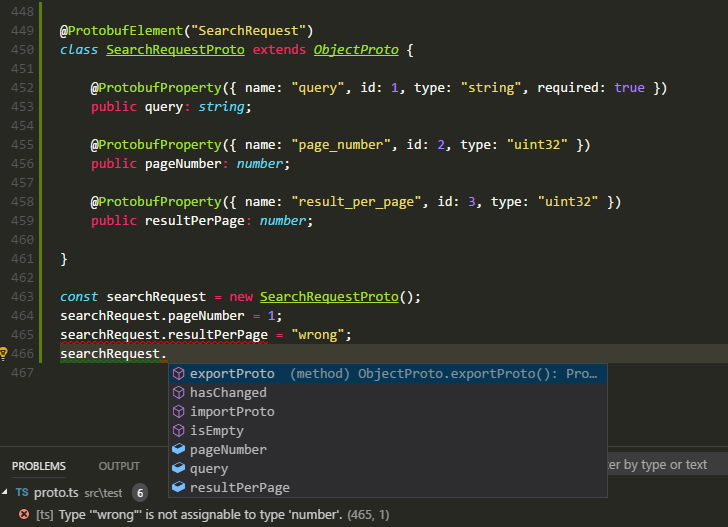Screen dimensions: 728x527
Task: Open proto.ts entry in the problems list
Action: tap(56, 493)
